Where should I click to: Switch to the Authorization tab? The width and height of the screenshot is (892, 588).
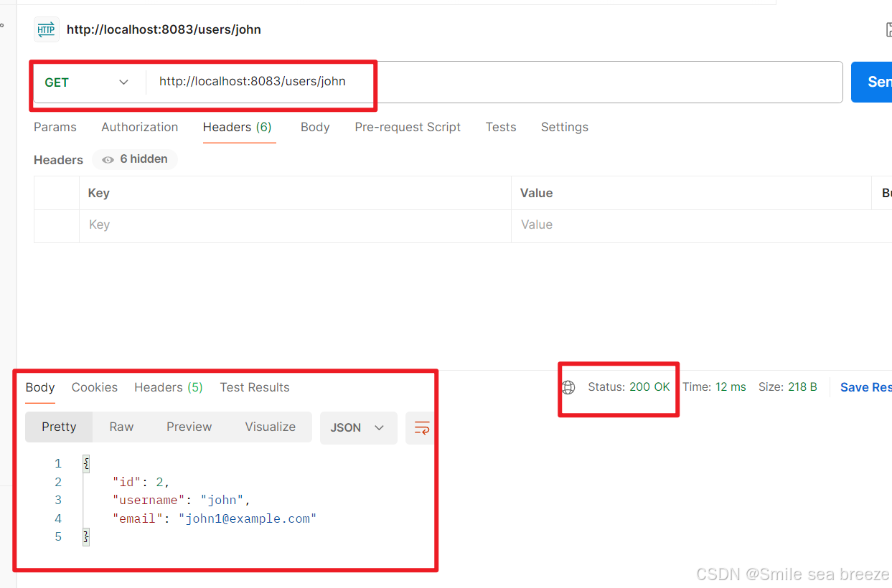(x=140, y=127)
